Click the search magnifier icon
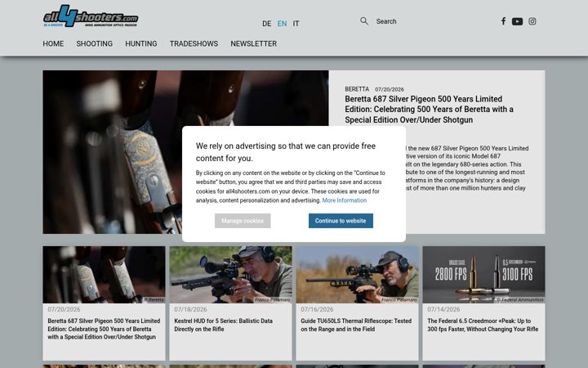 pos(364,21)
